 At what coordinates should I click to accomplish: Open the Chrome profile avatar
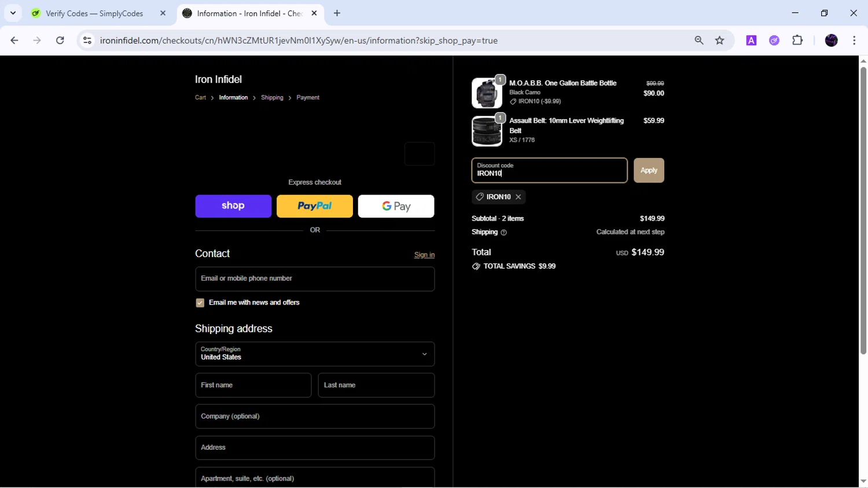click(x=832, y=41)
